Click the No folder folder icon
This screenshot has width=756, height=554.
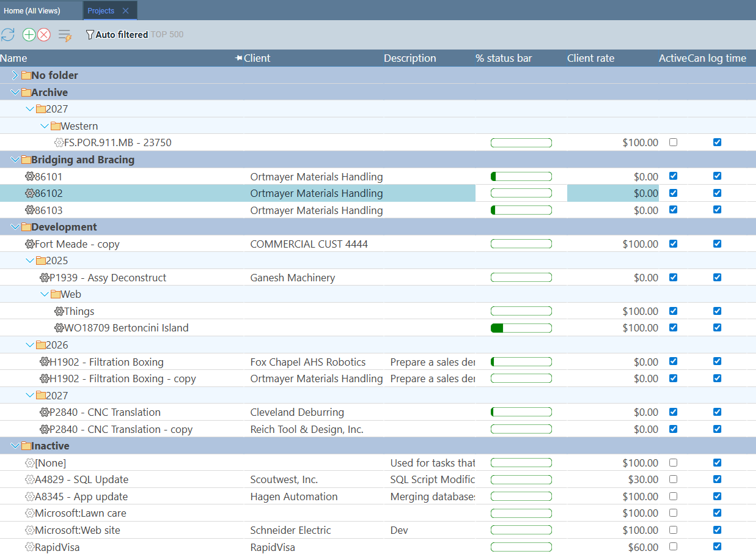point(26,75)
